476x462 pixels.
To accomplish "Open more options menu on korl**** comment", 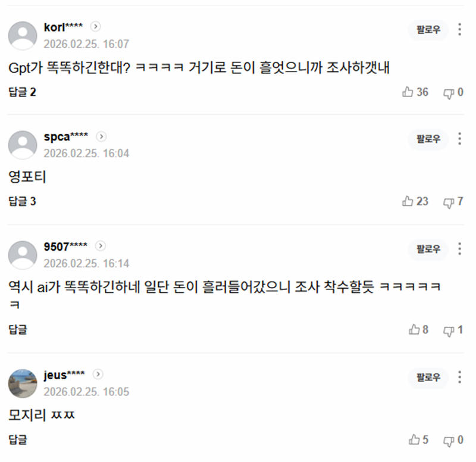I will tap(459, 29).
